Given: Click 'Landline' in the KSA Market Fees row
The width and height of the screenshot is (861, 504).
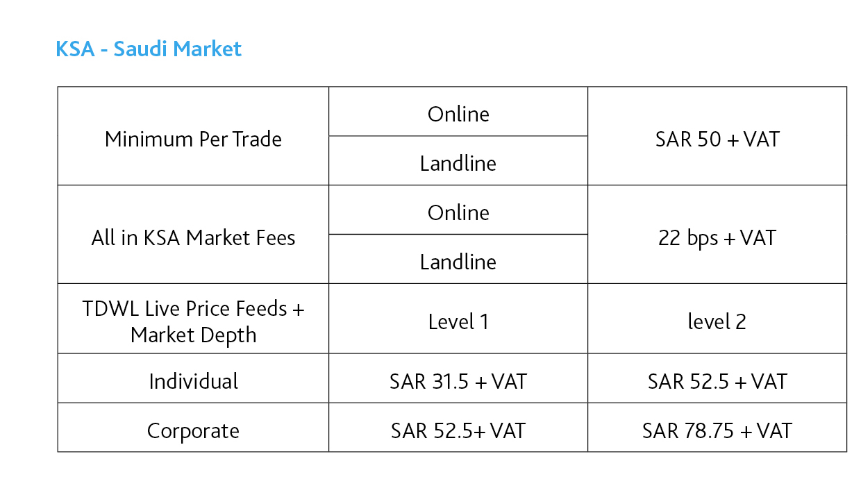Looking at the screenshot, I should tap(458, 262).
